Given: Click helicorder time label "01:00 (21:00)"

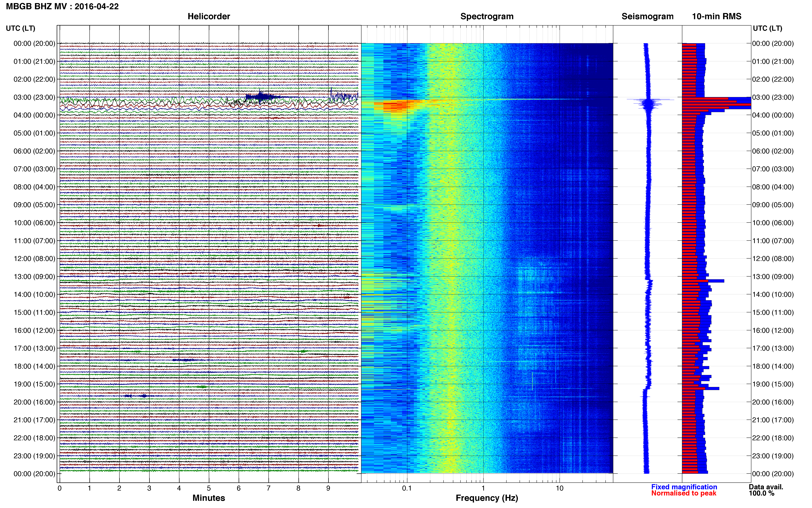Looking at the screenshot, I should coord(34,62).
